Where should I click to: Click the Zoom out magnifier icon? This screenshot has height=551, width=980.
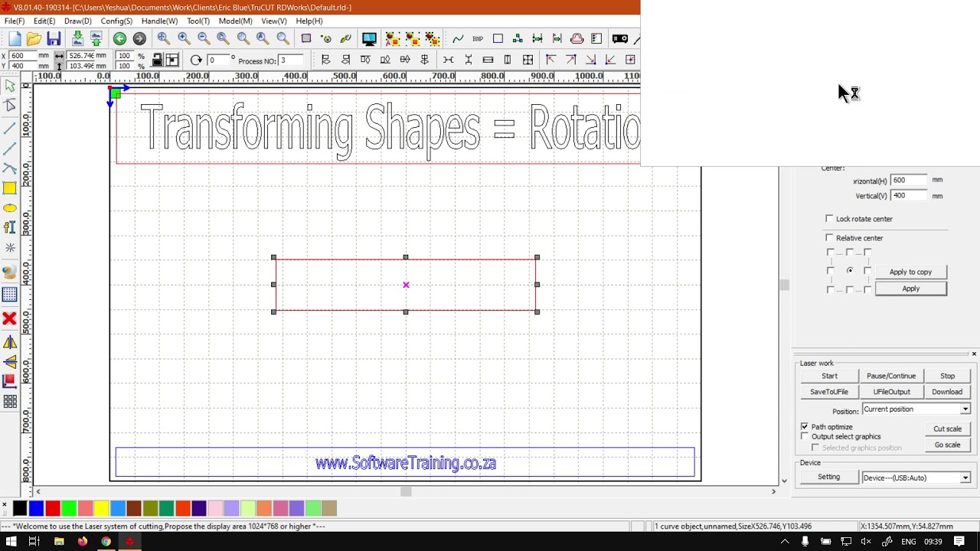point(204,39)
